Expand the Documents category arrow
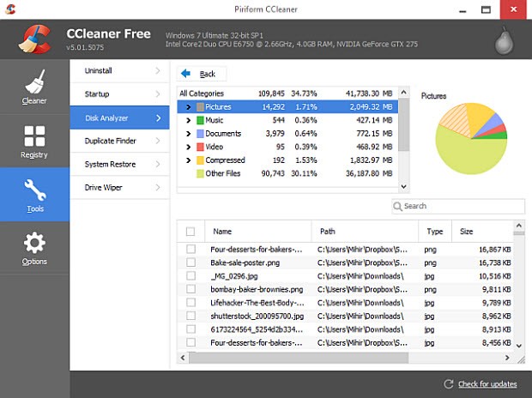The image size is (532, 398). pos(188,133)
